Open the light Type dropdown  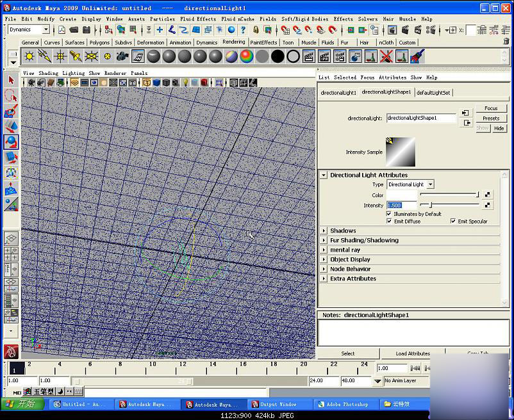[x=411, y=184]
